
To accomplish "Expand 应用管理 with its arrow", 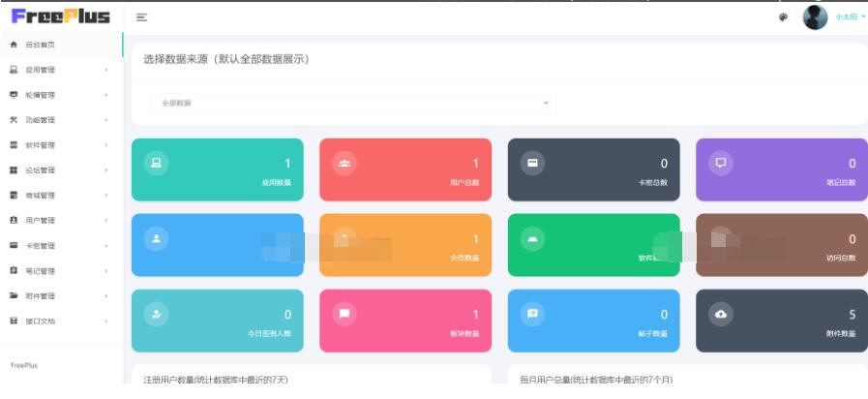I will tap(105, 70).
